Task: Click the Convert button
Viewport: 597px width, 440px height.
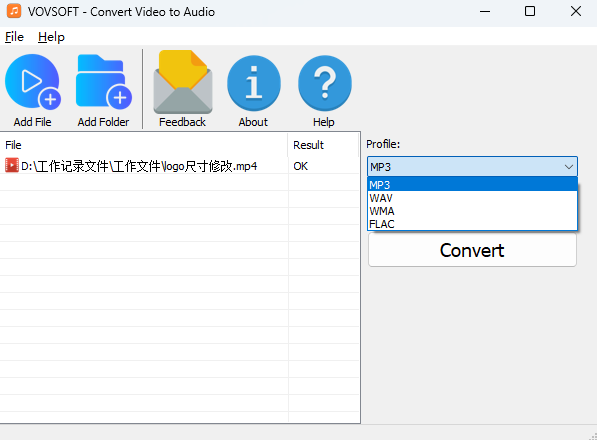Action: click(x=472, y=250)
